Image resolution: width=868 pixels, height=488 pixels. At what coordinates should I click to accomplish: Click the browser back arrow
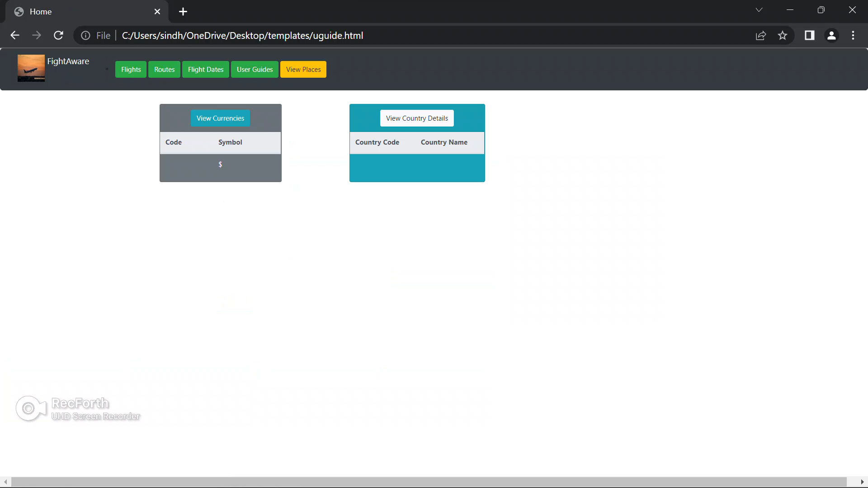pyautogui.click(x=15, y=35)
